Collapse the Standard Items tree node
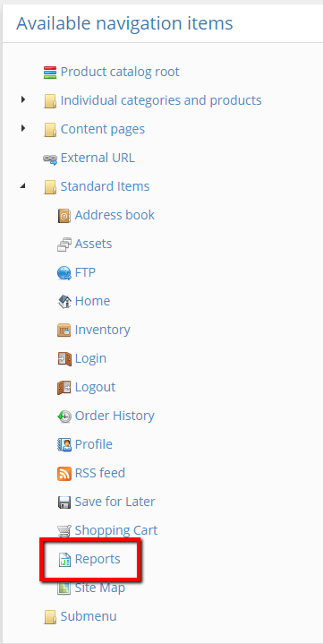Viewport: 323px width, 644px height. [x=23, y=186]
